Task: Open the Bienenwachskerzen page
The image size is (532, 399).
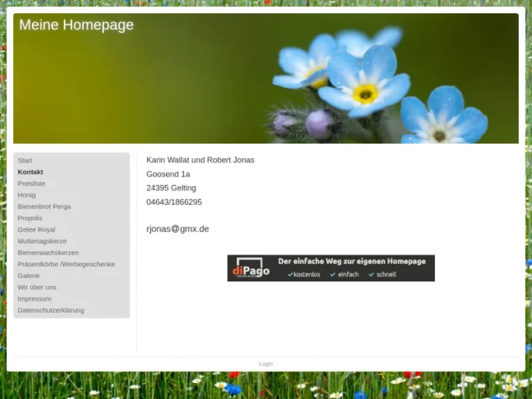Action: 48,252
